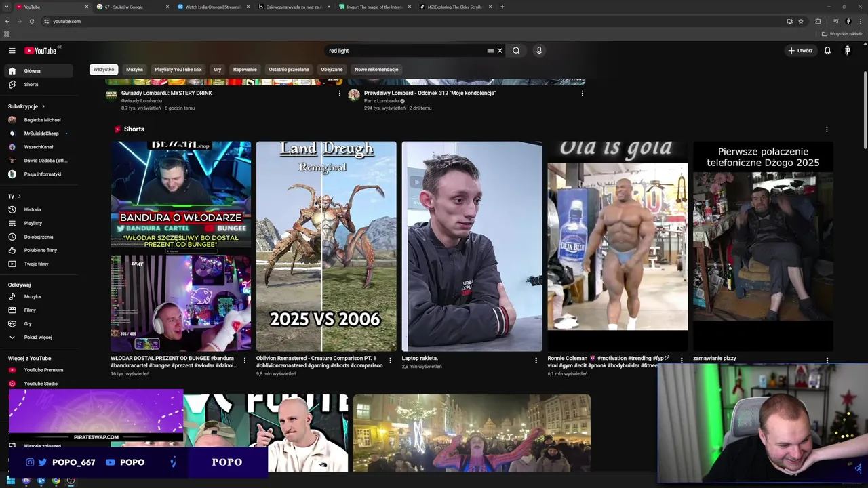868x488 pixels.
Task: Open the YouTube hamburger guide menu
Action: click(12, 51)
